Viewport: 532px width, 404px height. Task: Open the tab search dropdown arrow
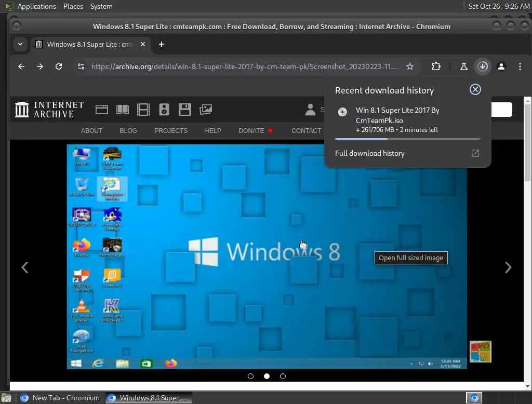(20, 44)
